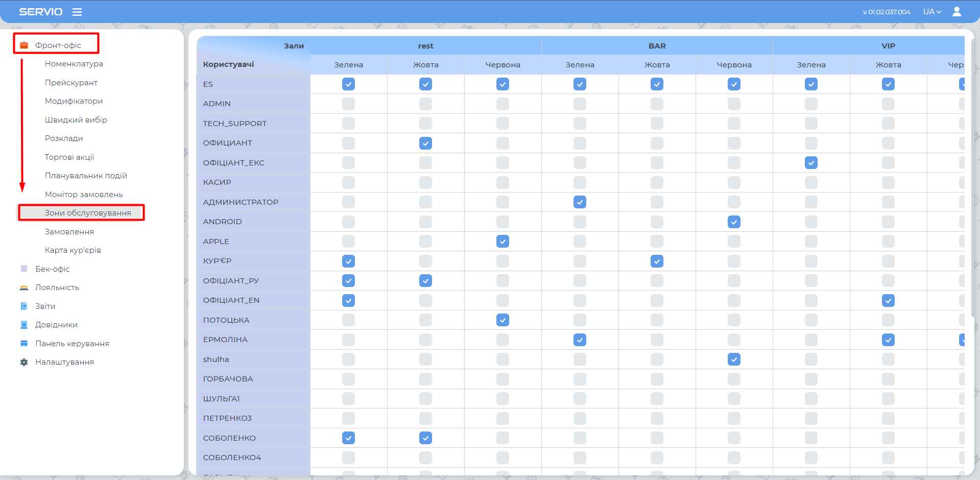Go to Карта кур'єрів page
980x480 pixels.
pos(73,250)
